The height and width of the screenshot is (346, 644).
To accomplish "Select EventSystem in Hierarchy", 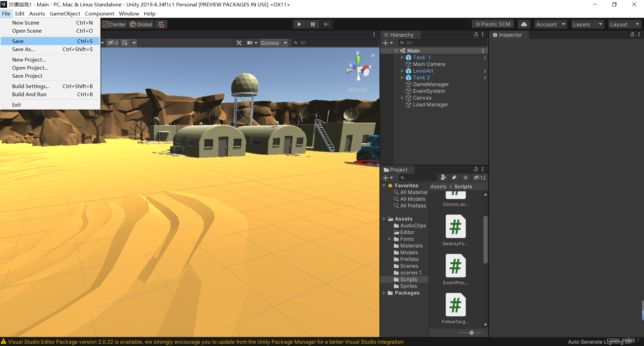I will pos(429,91).
